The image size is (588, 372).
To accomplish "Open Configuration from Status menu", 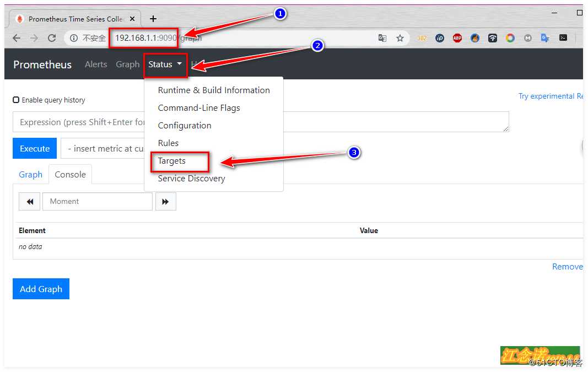I will pyautogui.click(x=185, y=126).
